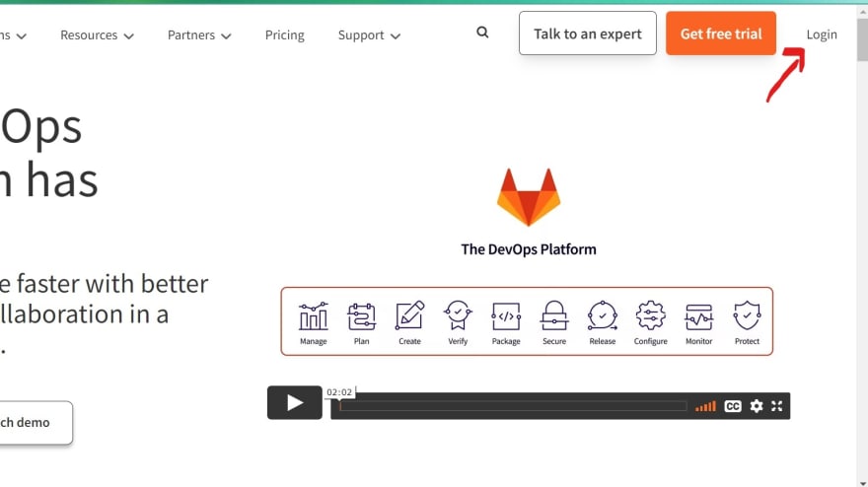
Task: Play the DevOps Platform video
Action: 295,402
